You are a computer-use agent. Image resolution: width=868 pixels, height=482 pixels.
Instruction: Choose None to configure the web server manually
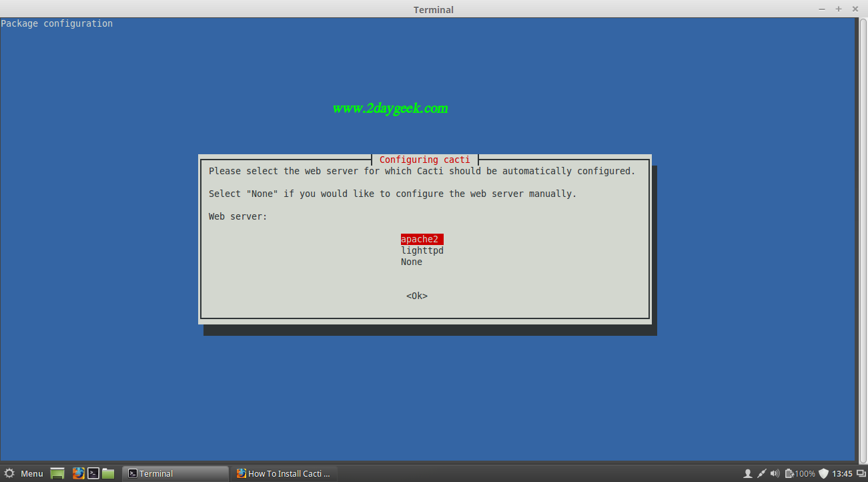click(x=412, y=262)
